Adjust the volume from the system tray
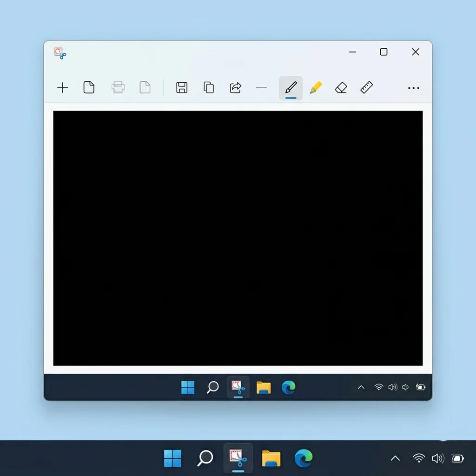 point(437,458)
